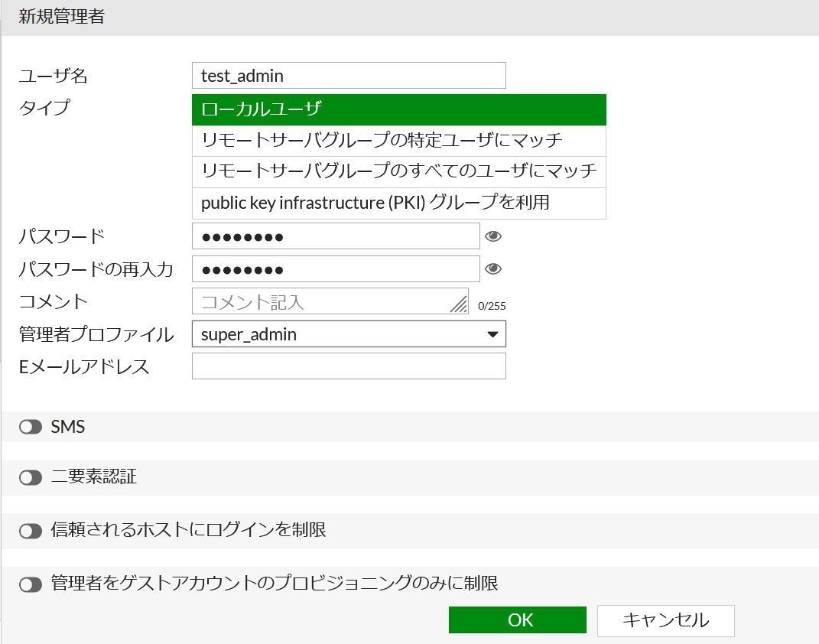Reveal the パスワード using the eye icon
Viewport: 819px width, 644px height.
[x=493, y=236]
